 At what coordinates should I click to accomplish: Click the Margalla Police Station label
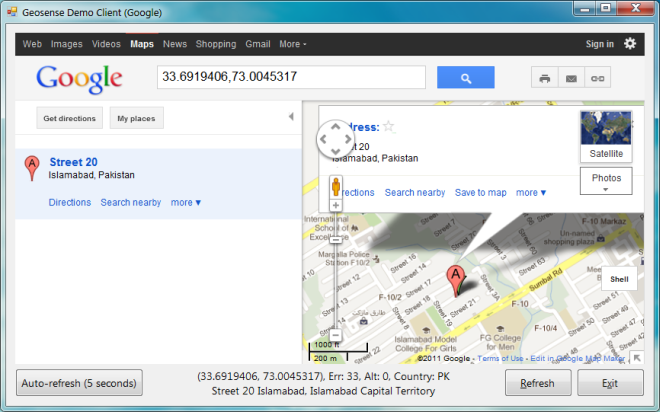344,258
